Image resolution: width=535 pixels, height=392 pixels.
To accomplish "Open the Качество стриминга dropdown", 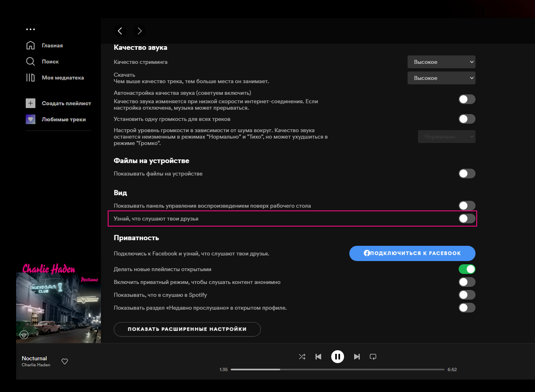I will tap(441, 62).
